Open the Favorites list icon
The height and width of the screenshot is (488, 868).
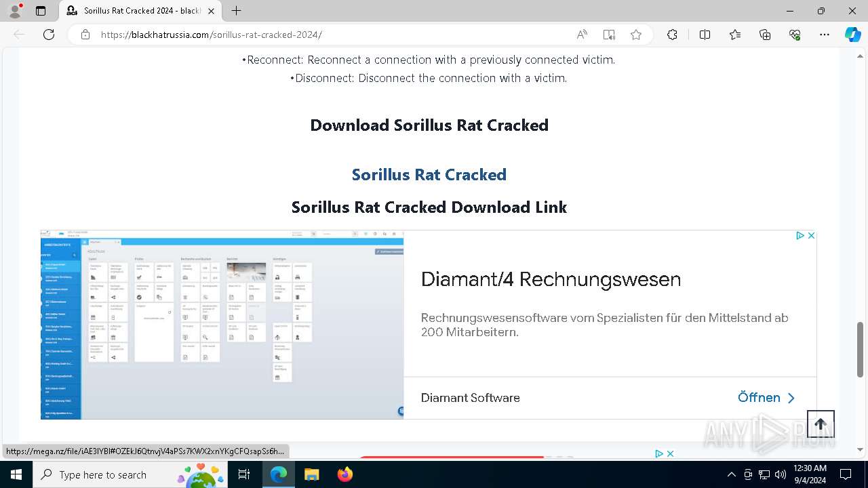click(735, 35)
